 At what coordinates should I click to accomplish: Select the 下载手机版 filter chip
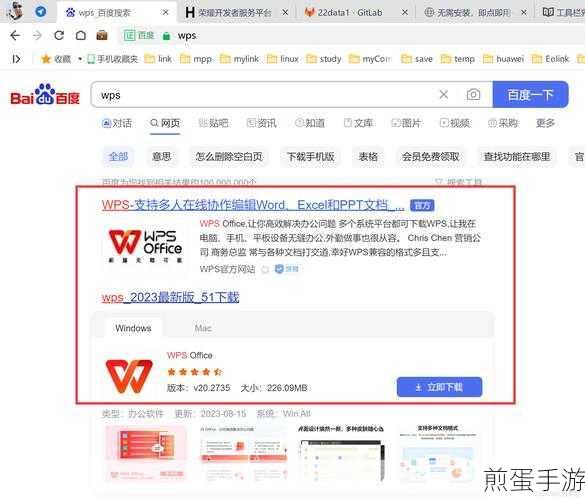click(310, 156)
